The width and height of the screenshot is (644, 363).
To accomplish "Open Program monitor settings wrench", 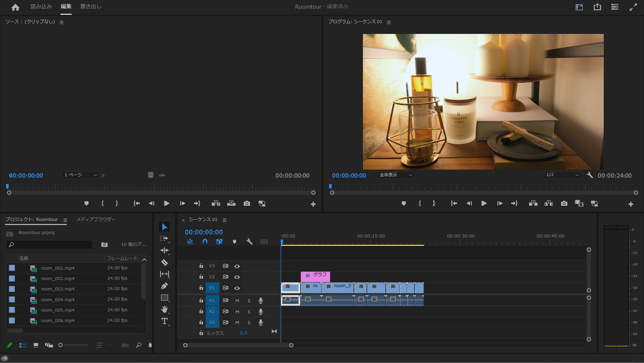I will pos(590,175).
